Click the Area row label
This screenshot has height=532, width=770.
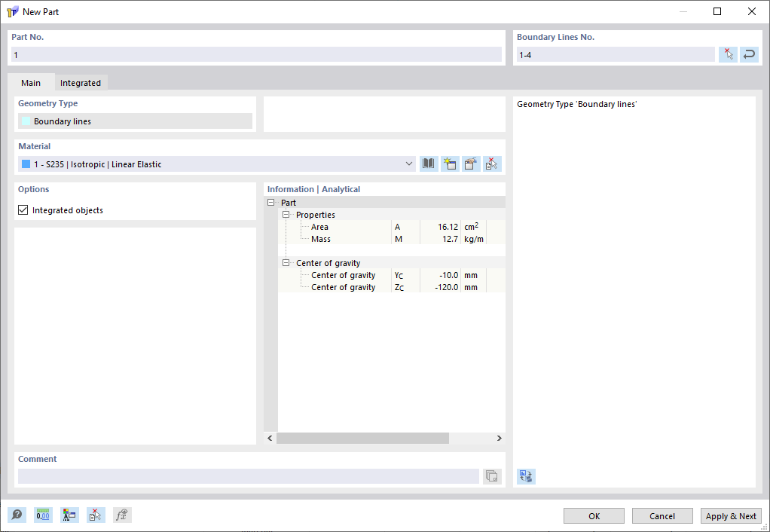[319, 227]
